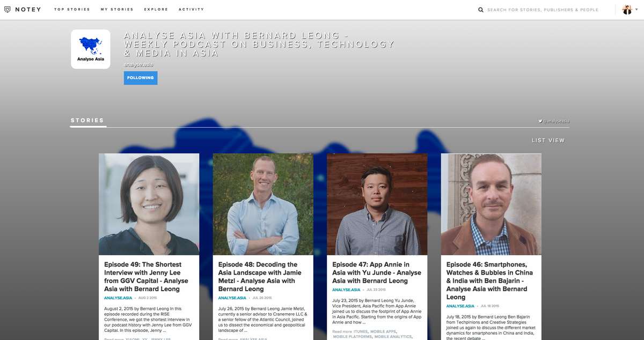Click the podcast title heading
Viewport: 644px width, 340px height.
[x=259, y=44]
